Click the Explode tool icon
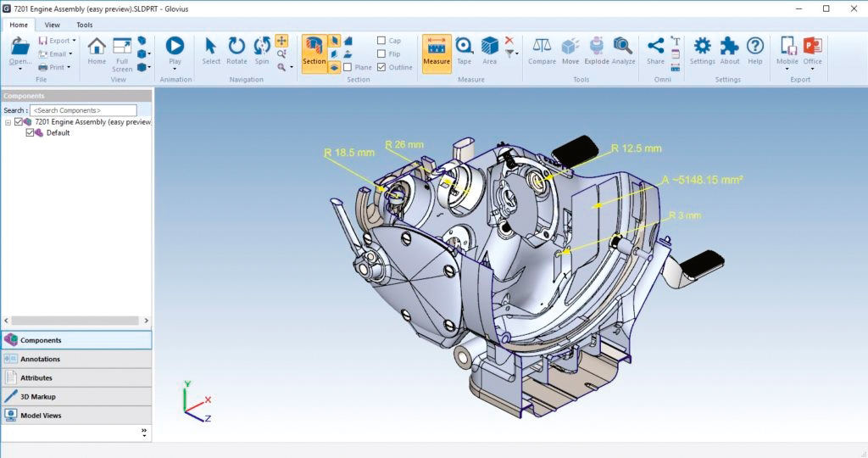Image resolution: width=868 pixels, height=458 pixels. 596,51
